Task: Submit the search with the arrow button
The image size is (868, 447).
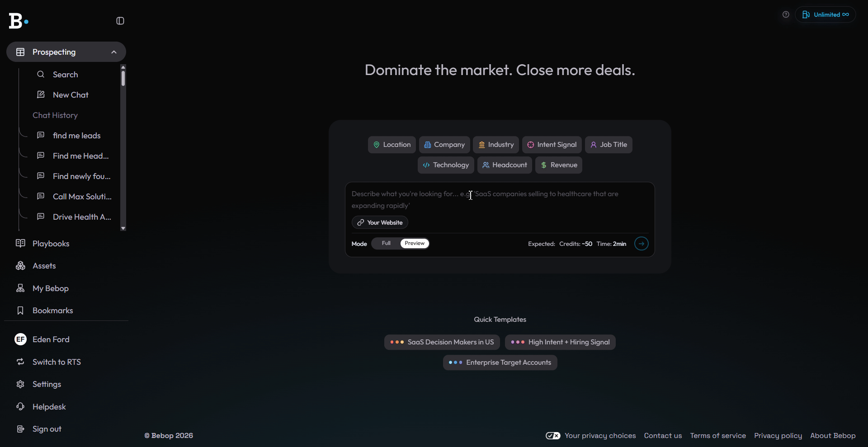Action: tap(642, 244)
